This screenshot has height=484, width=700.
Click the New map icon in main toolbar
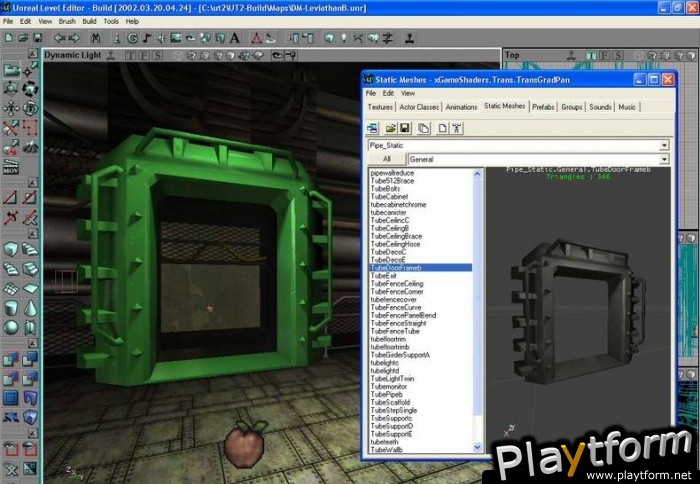(9, 38)
